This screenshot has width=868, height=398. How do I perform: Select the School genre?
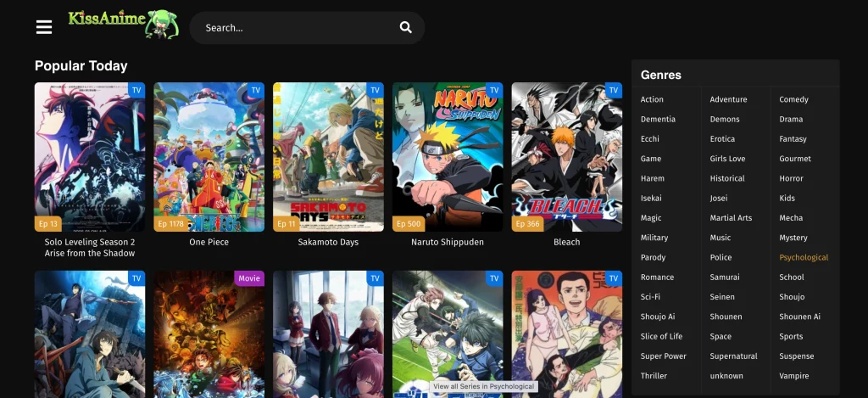click(x=792, y=277)
